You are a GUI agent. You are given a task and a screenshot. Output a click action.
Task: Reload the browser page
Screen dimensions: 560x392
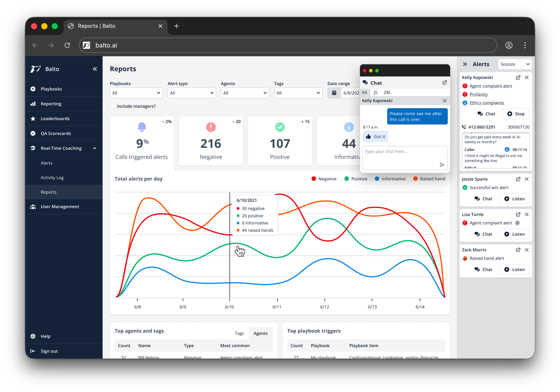(x=67, y=45)
